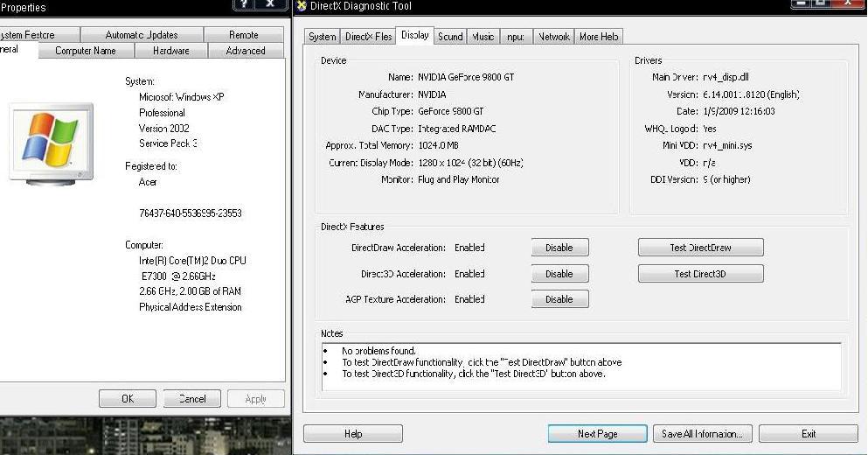The width and height of the screenshot is (868, 455).
Task: Open the More Help tab
Action: click(x=599, y=37)
